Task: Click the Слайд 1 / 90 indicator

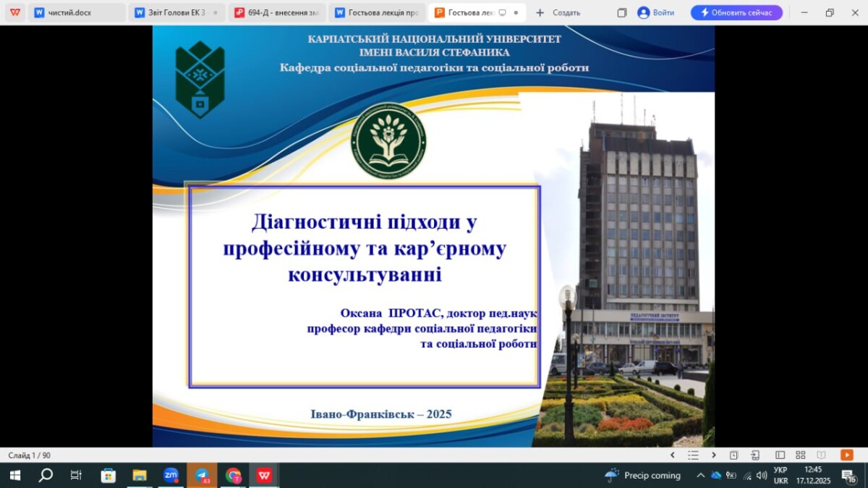Action: pyautogui.click(x=30, y=455)
